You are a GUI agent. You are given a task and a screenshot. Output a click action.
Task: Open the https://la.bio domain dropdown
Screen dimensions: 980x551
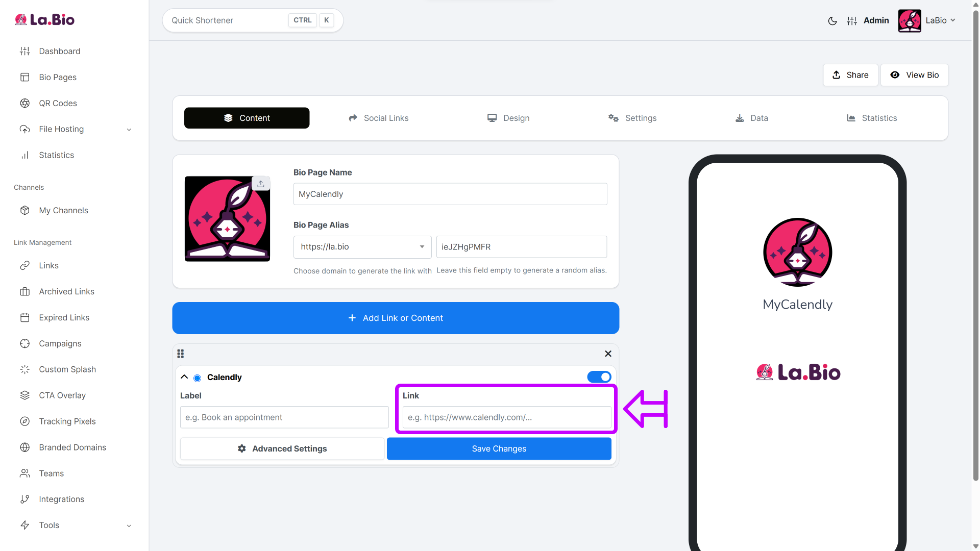[x=362, y=247]
